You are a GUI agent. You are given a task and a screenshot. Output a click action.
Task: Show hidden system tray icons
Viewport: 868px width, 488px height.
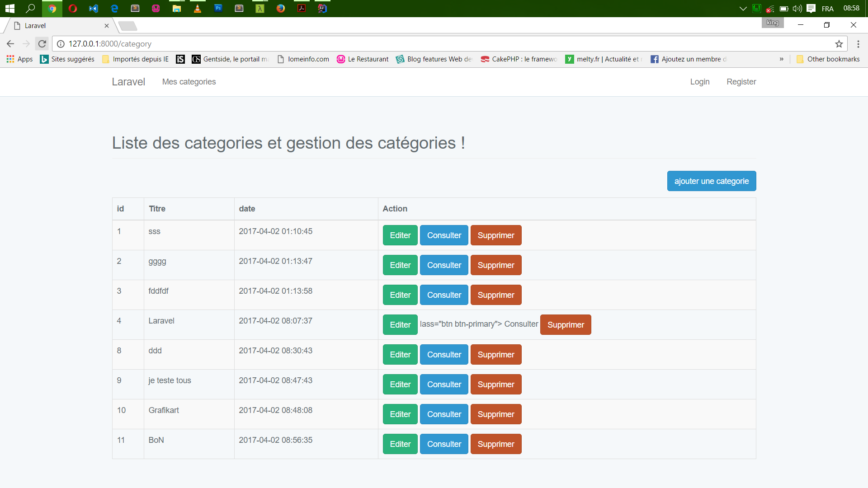coord(743,9)
